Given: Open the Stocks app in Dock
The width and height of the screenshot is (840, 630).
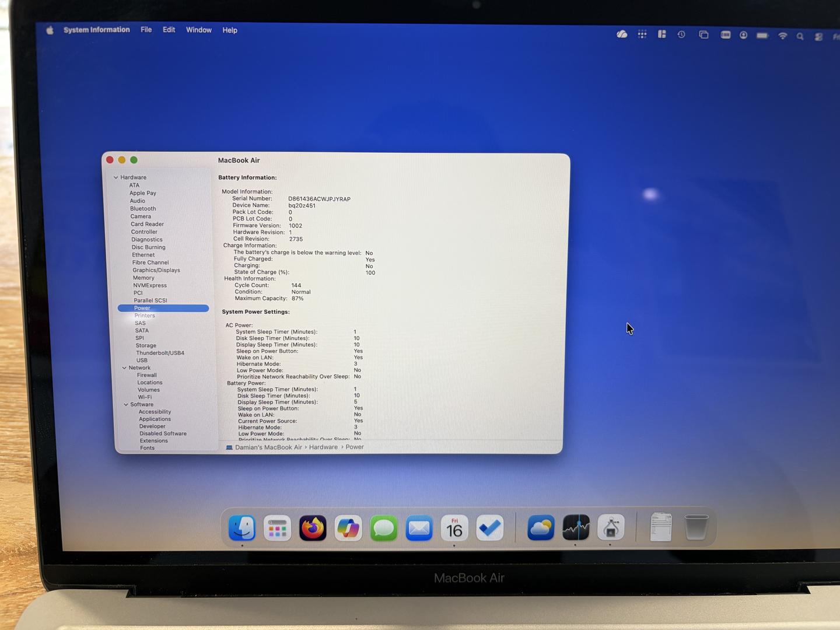Looking at the screenshot, I should pos(576,528).
